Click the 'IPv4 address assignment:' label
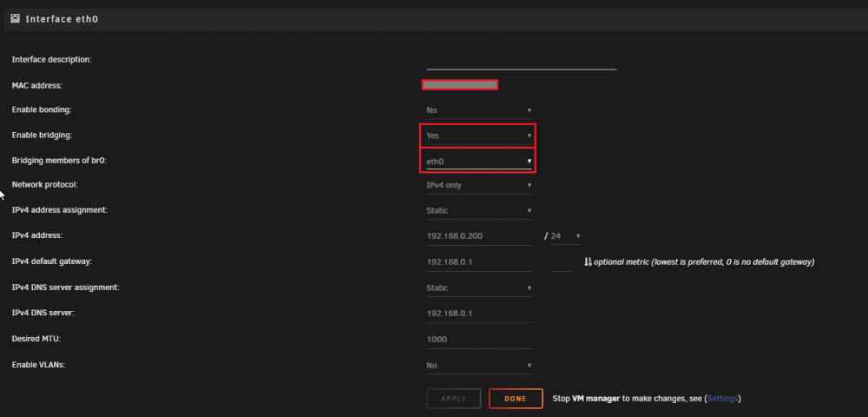The height and width of the screenshot is (417, 868). coord(59,210)
